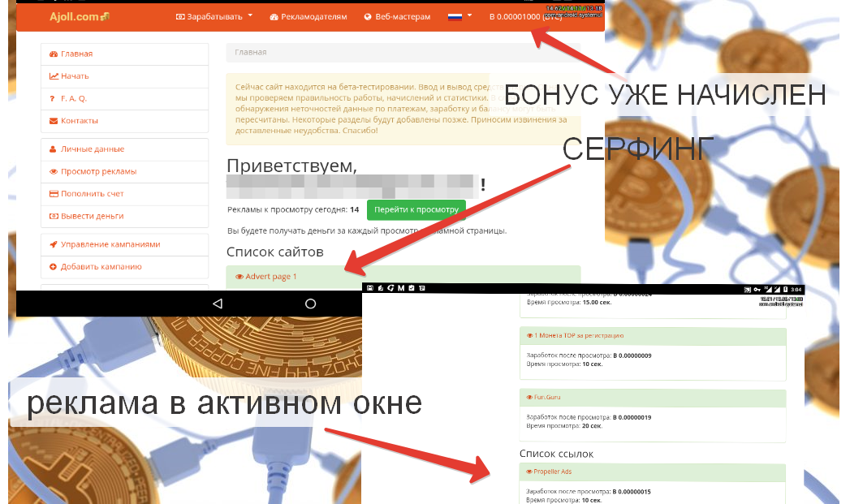Click the Gmail M icon in status bar

coord(401,288)
